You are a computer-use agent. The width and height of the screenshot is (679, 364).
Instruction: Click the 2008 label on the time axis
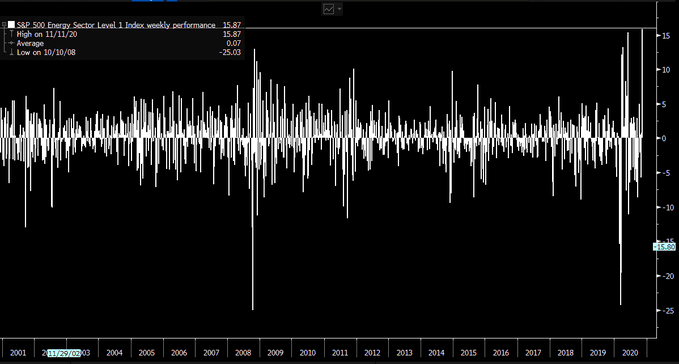(243, 353)
